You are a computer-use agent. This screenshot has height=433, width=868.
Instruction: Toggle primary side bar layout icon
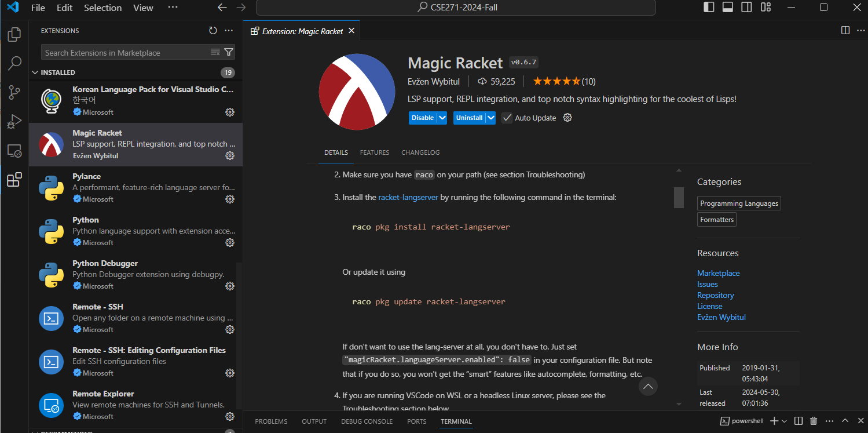[x=709, y=8]
